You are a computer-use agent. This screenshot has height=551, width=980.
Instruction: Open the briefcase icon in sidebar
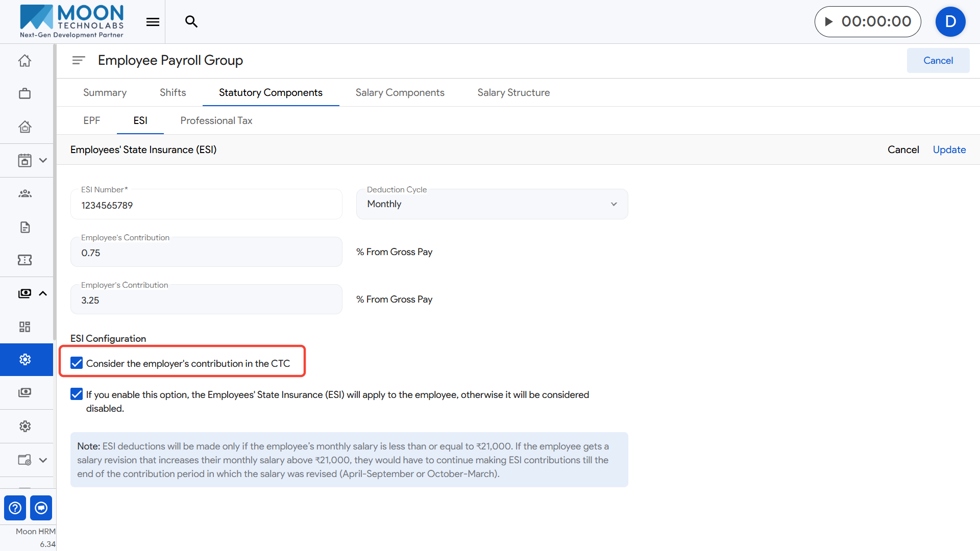pyautogui.click(x=24, y=94)
